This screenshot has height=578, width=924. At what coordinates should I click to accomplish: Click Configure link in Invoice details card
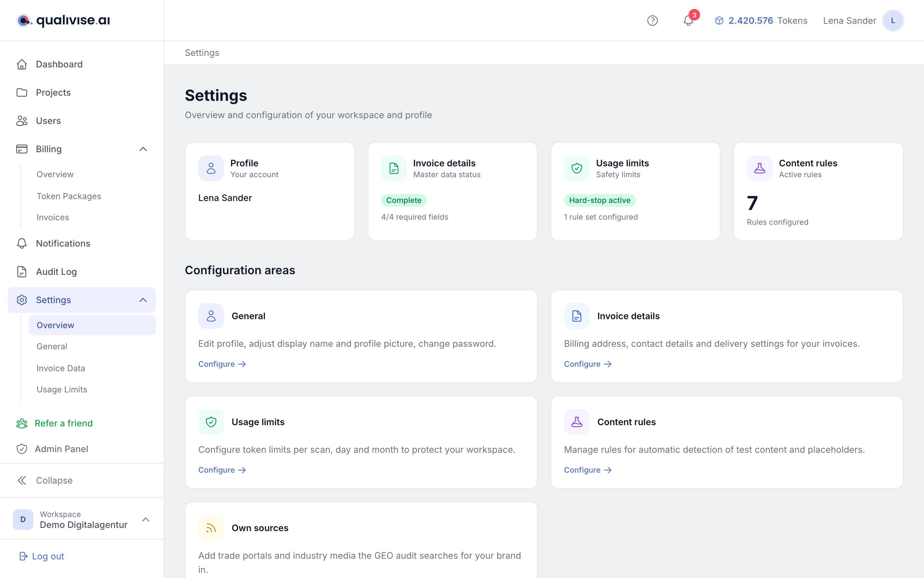588,364
